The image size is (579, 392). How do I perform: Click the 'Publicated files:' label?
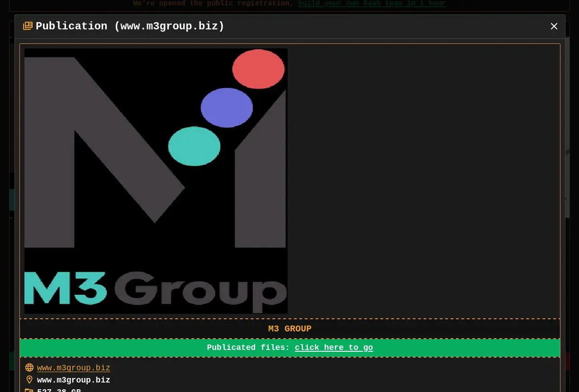(248, 348)
